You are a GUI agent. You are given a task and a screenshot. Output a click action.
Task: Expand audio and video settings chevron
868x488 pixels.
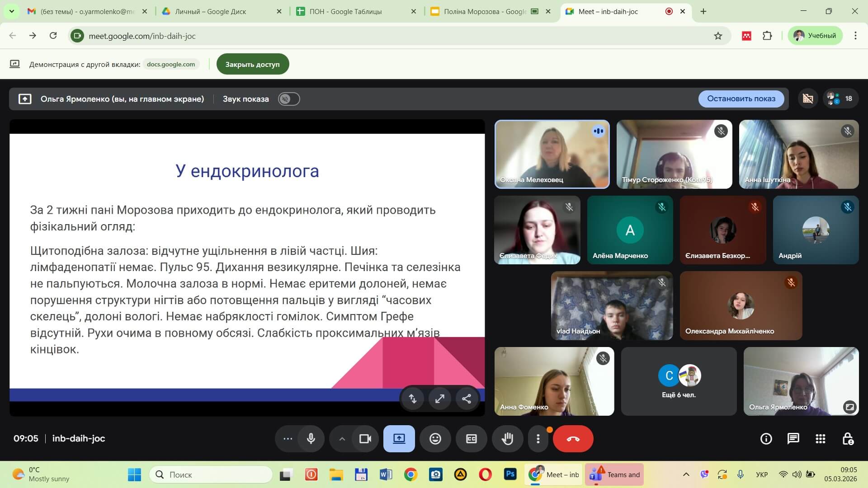tap(342, 439)
